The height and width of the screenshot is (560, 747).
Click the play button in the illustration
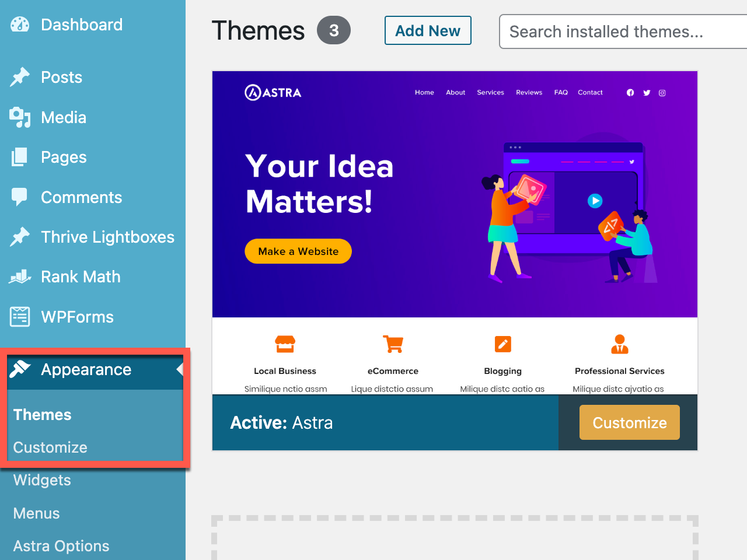pos(595,201)
